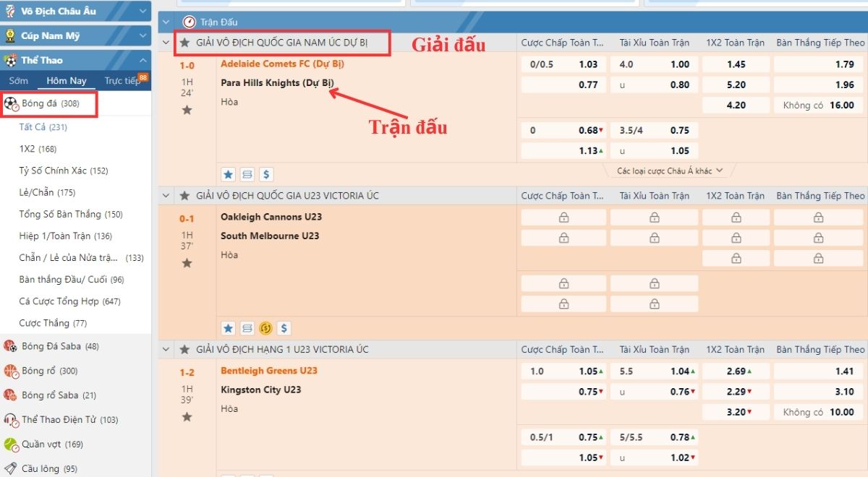This screenshot has width=868, height=477.
Task: Open South Melbourne U23 team name
Action: [x=270, y=236]
